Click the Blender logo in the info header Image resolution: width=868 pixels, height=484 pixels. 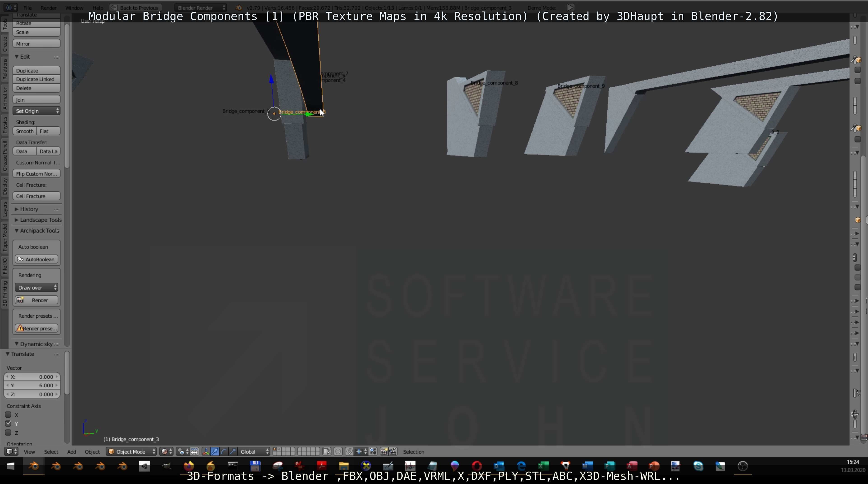click(x=239, y=7)
